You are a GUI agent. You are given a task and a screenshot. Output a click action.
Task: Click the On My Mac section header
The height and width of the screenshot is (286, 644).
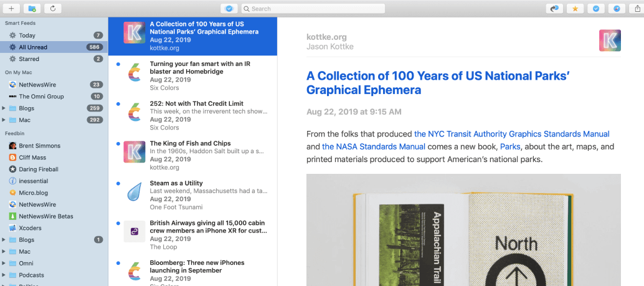(x=19, y=72)
